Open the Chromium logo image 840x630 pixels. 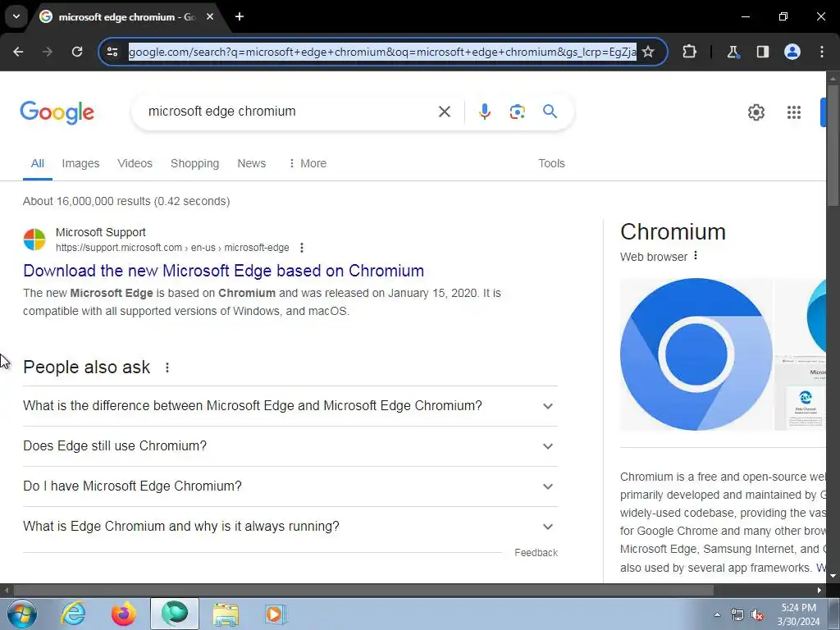(x=696, y=354)
